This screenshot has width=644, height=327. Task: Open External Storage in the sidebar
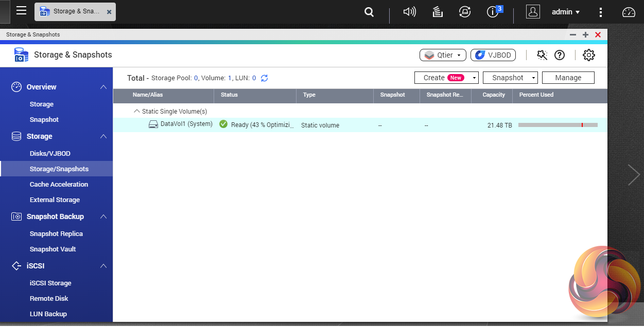[55, 200]
